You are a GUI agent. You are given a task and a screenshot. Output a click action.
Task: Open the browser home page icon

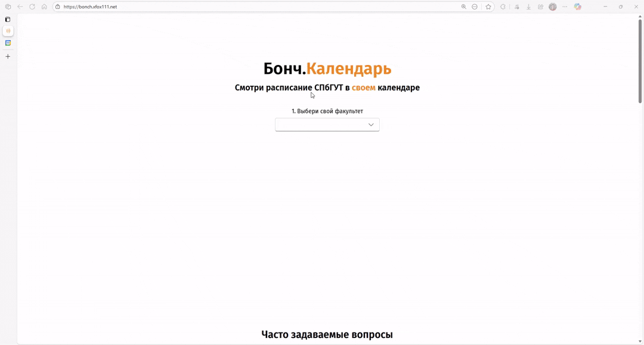(44, 7)
